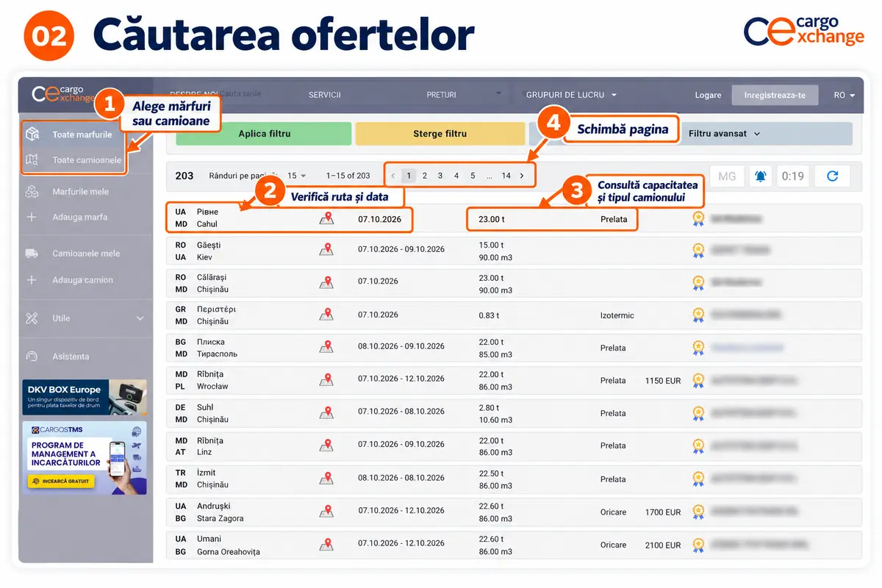Image resolution: width=882 pixels, height=588 pixels.
Task: Select page 2 in pagination
Action: click(x=425, y=176)
